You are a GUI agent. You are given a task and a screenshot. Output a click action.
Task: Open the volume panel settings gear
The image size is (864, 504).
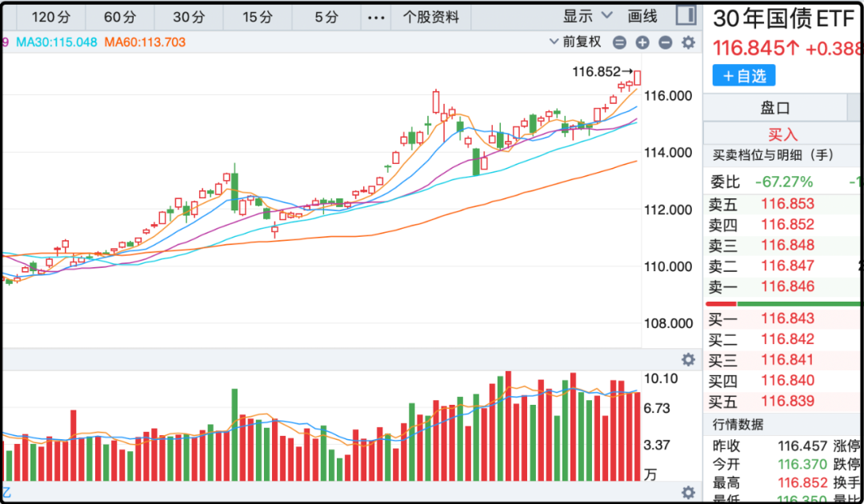pyautogui.click(x=688, y=359)
